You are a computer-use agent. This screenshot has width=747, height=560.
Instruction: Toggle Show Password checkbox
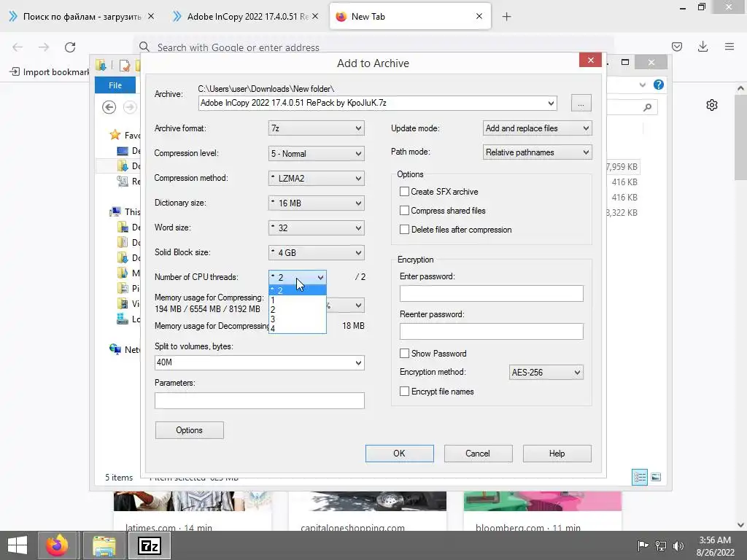[404, 354]
